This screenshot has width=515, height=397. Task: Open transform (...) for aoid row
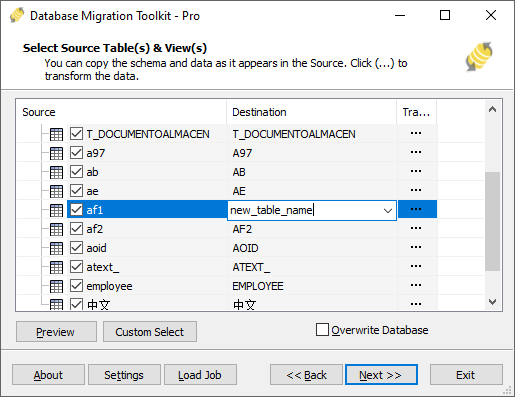(x=416, y=247)
